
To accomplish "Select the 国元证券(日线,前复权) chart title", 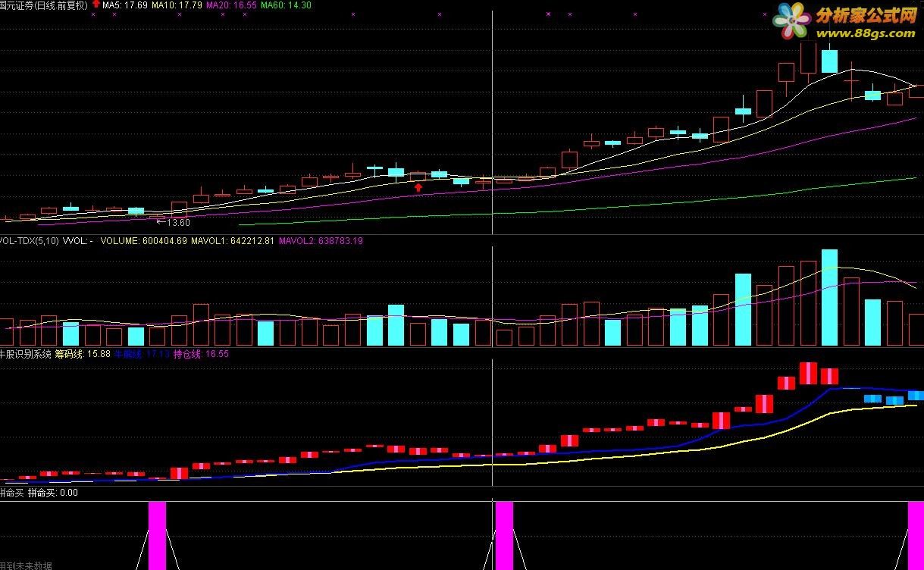I will click(x=44, y=5).
